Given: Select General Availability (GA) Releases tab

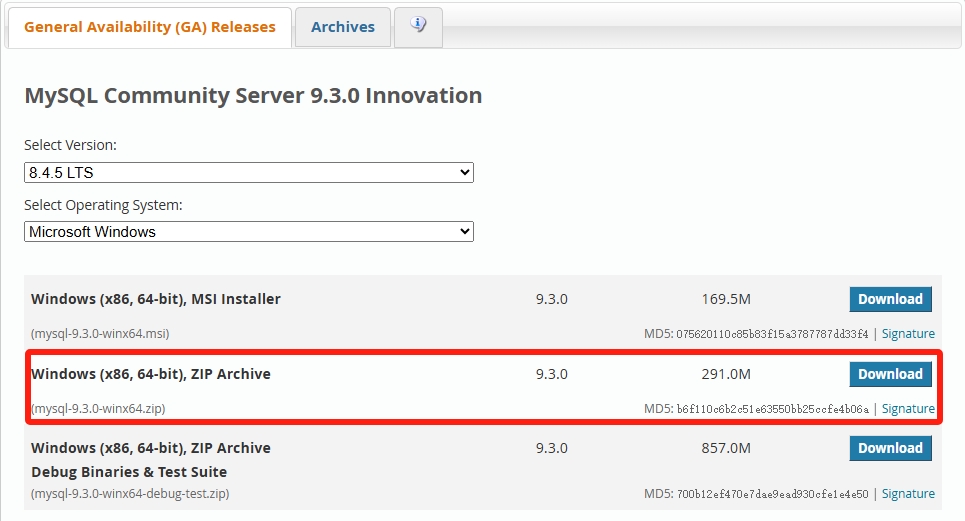Looking at the screenshot, I should (x=149, y=27).
